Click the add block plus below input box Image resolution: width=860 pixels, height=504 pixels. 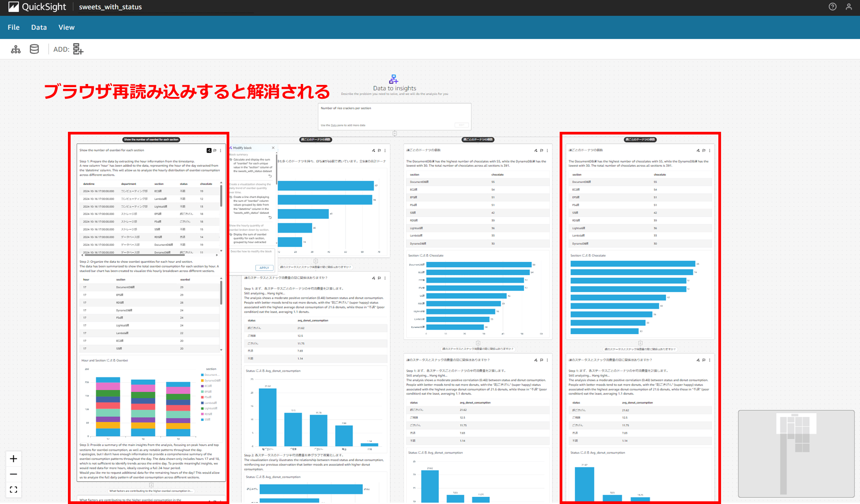coord(395,133)
